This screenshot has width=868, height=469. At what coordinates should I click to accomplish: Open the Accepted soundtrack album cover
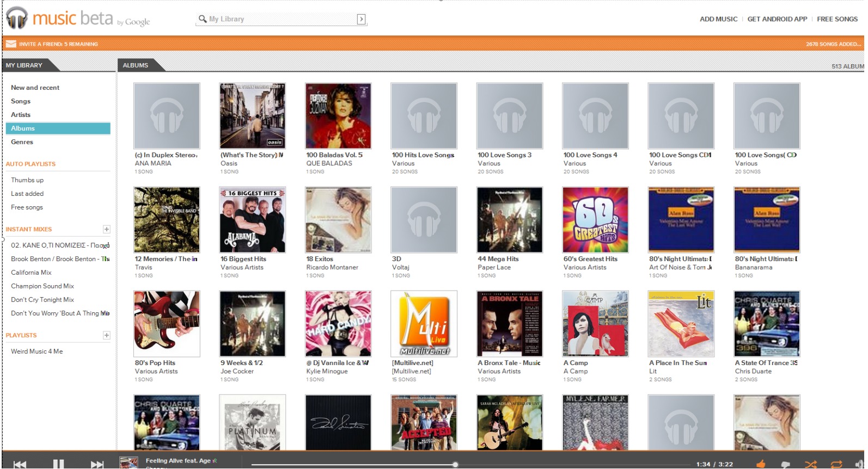point(424,423)
